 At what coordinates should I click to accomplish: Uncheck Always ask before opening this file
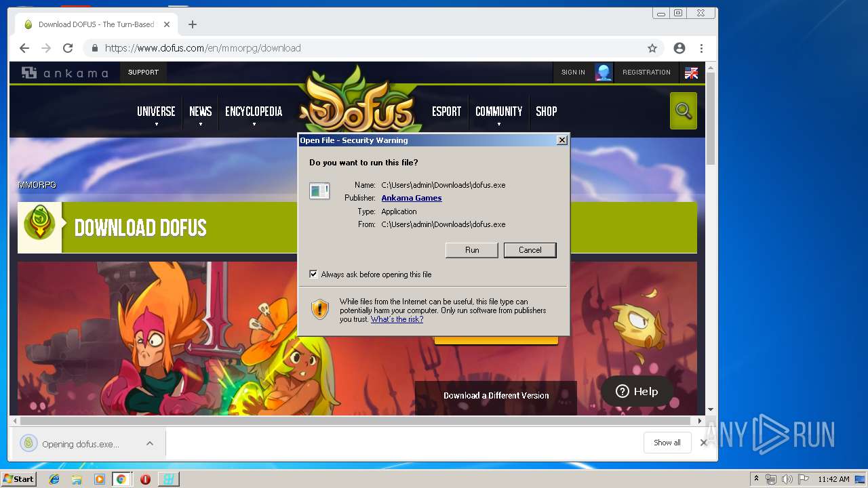tap(313, 274)
